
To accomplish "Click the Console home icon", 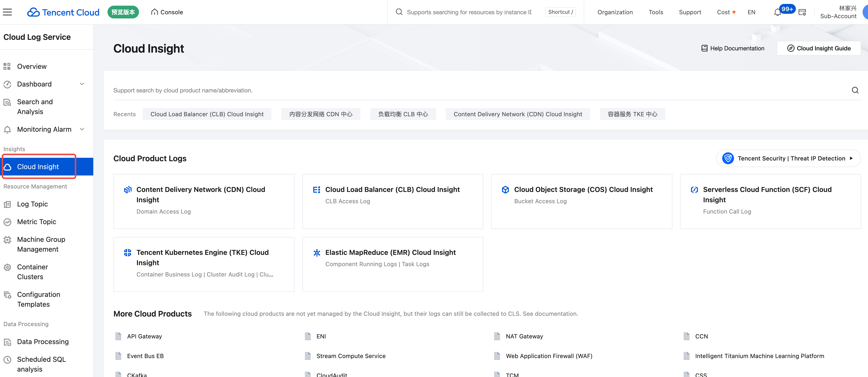I will (154, 12).
